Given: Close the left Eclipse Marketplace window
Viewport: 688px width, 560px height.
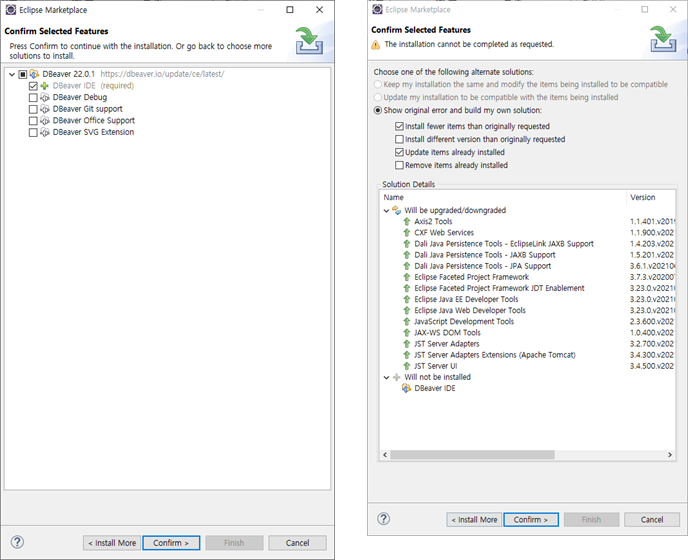Looking at the screenshot, I should (319, 10).
